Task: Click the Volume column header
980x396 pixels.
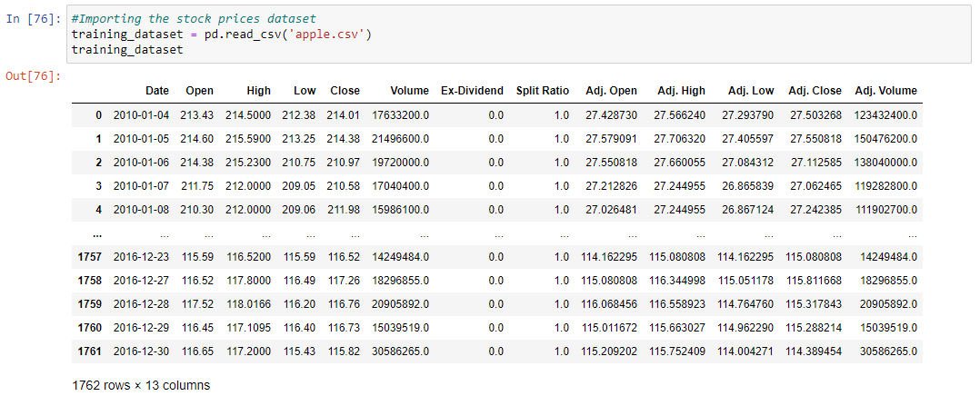Action: [x=409, y=91]
